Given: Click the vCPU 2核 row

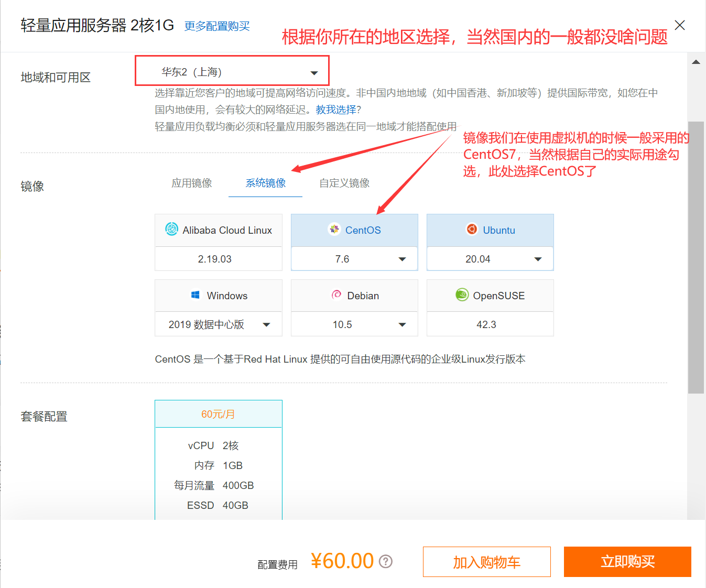Looking at the screenshot, I should click(213, 445).
